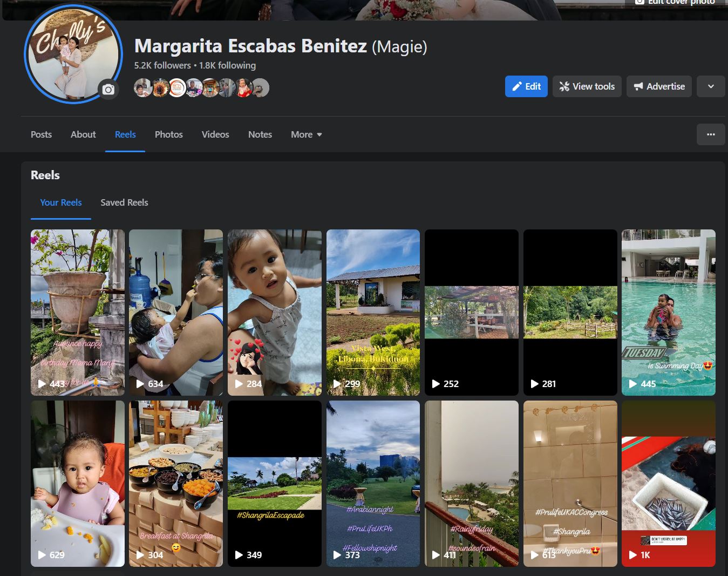
Task: Select the Reels tab
Action: [x=125, y=134]
